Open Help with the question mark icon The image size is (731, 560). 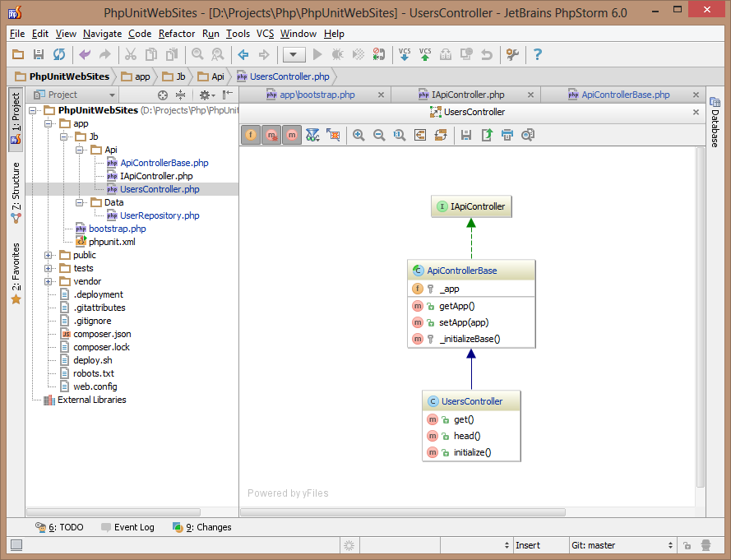tap(538, 54)
